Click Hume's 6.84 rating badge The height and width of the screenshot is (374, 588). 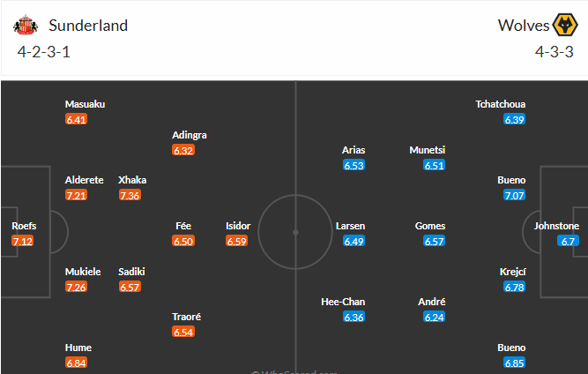[x=78, y=363]
